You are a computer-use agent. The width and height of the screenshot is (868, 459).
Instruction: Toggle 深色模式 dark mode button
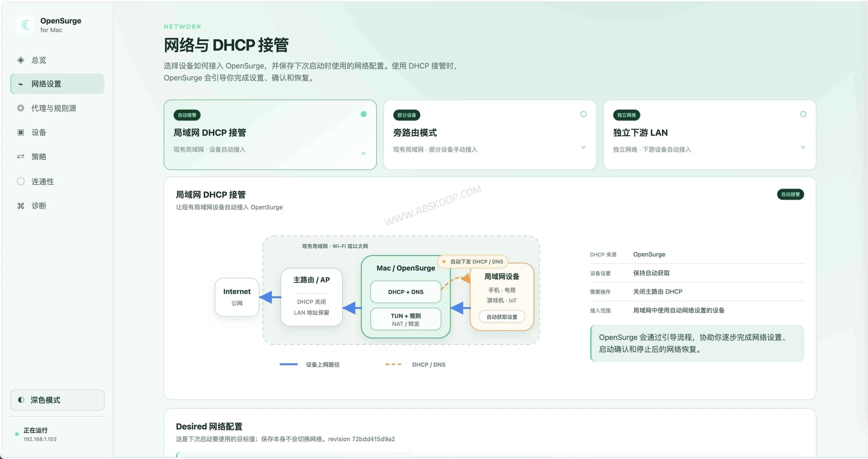point(57,400)
